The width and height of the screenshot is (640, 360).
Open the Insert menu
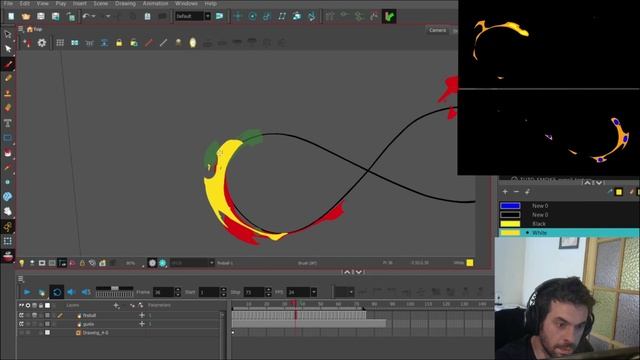pyautogui.click(x=80, y=3)
